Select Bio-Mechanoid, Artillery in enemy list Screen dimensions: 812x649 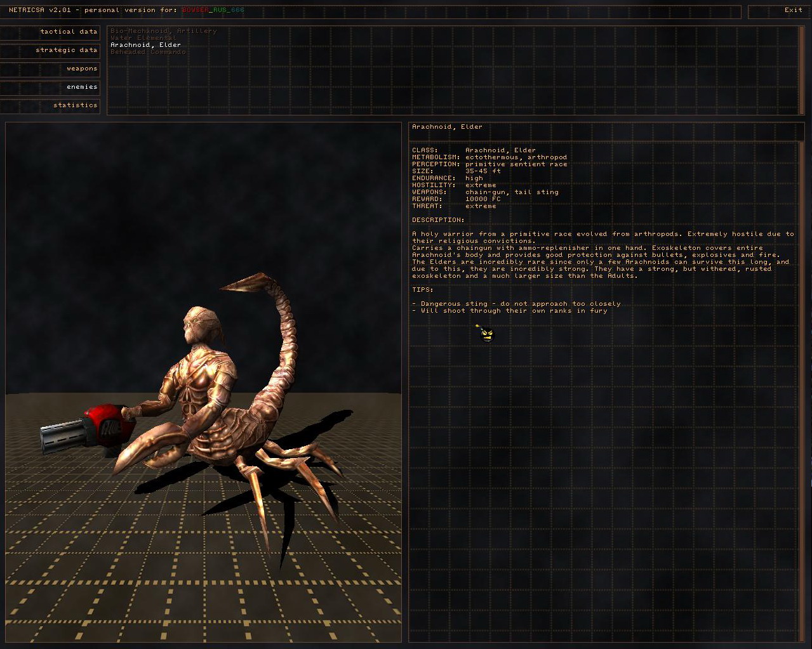[x=163, y=31]
